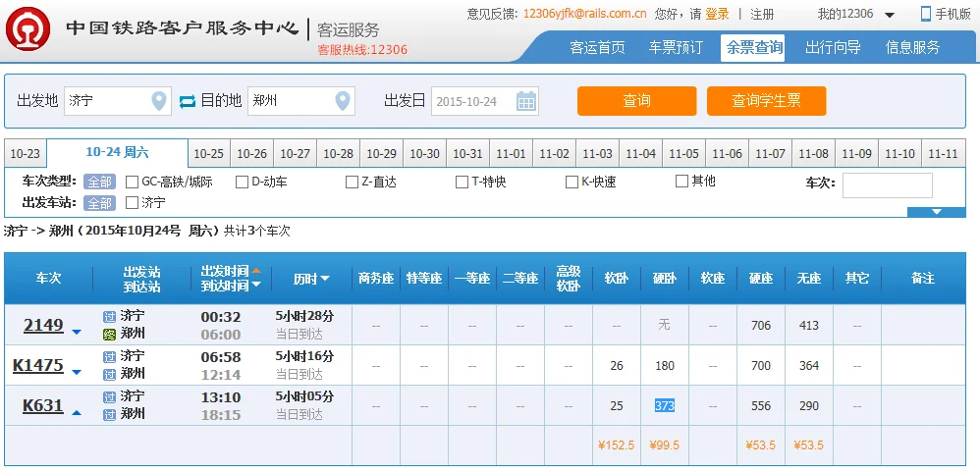The height and width of the screenshot is (471, 980).
Task: Click the 登录 login link
Action: tap(717, 14)
